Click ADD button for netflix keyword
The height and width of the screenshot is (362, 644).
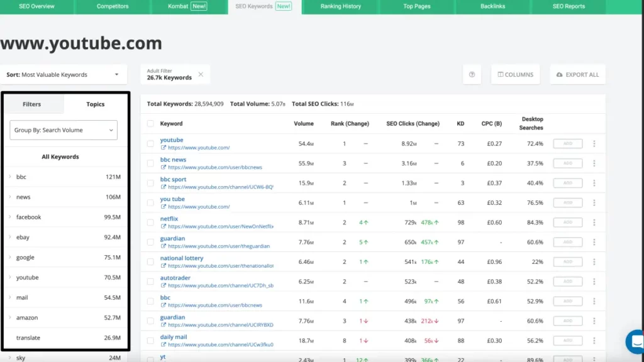568,222
